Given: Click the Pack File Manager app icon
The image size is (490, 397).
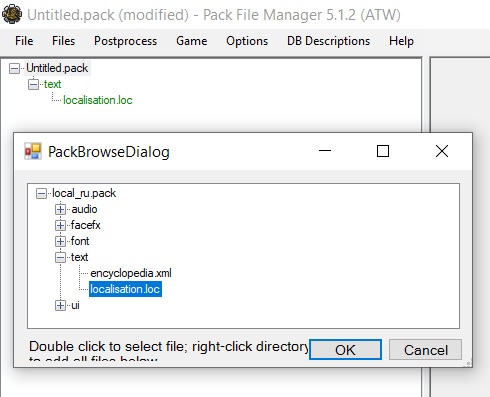Looking at the screenshot, I should [12, 14].
